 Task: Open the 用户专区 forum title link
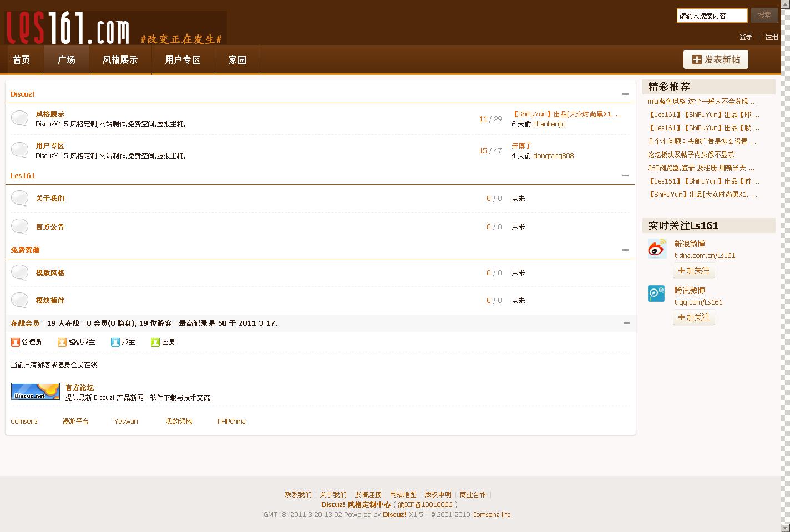[50, 146]
